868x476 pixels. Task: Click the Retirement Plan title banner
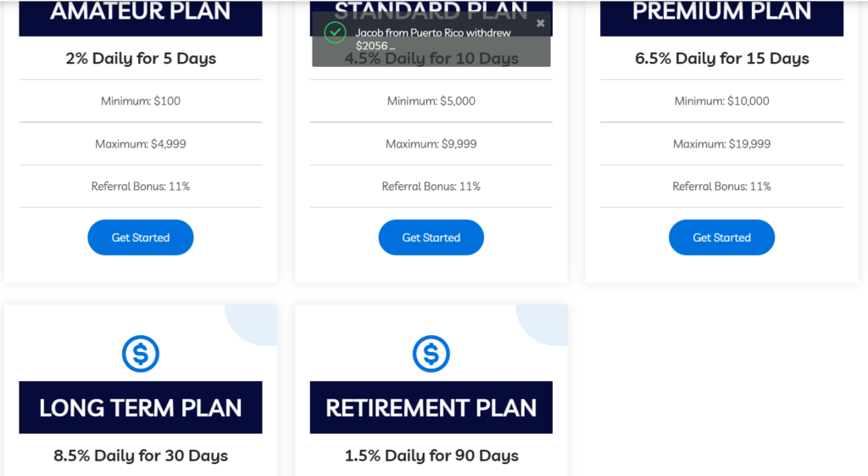[x=431, y=407]
